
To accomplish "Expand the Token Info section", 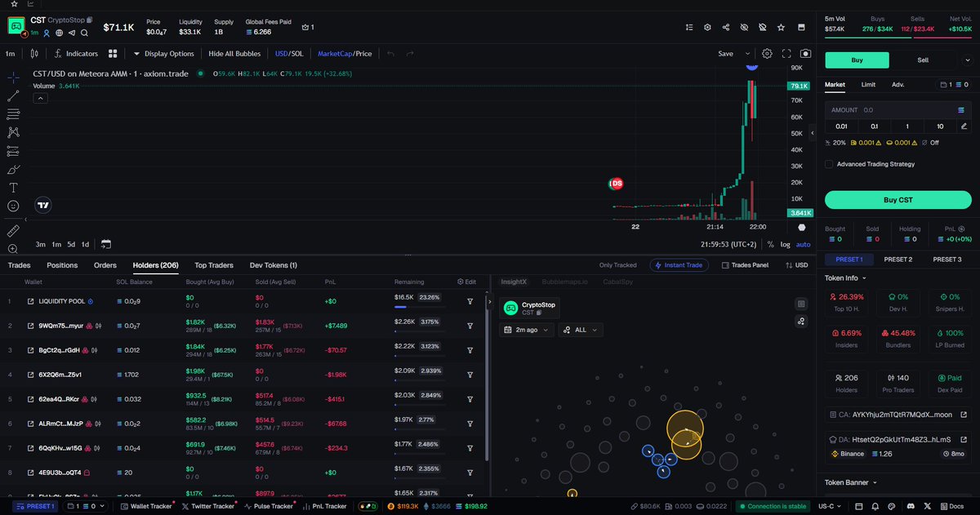I will pyautogui.click(x=844, y=278).
